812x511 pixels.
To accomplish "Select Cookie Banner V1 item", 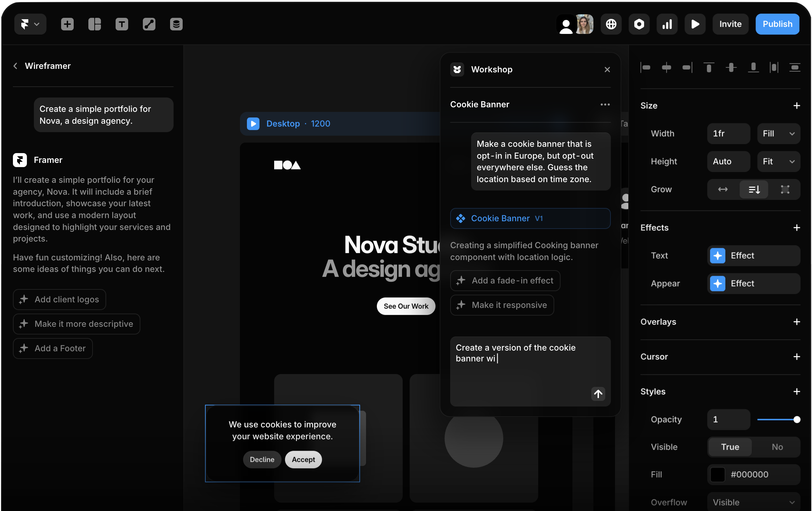I will pyautogui.click(x=530, y=218).
